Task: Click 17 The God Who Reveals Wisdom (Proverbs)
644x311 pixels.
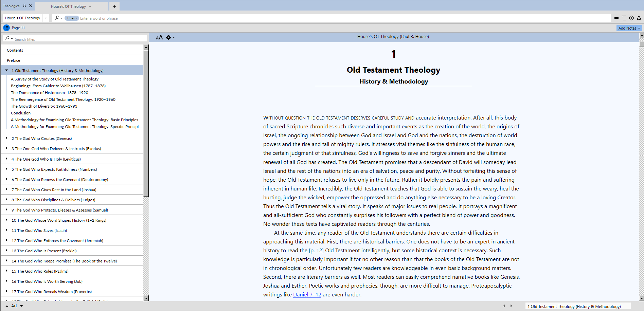Action: point(52,292)
